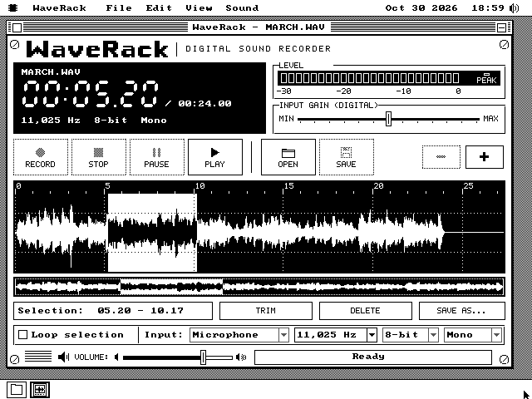This screenshot has width=532, height=399.
Task: Click the vent grille icon near the volume
Action: point(38,357)
